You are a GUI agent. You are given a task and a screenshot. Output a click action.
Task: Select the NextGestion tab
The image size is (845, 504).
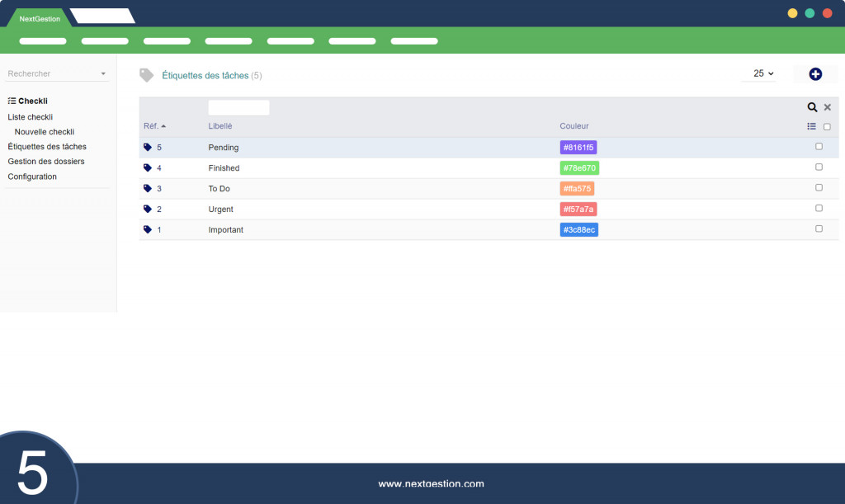click(x=40, y=18)
